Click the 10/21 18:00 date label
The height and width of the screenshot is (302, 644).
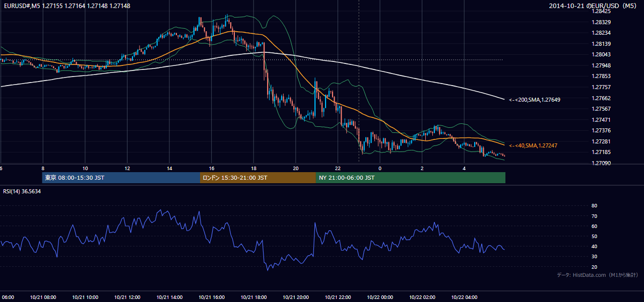pyautogui.click(x=253, y=297)
